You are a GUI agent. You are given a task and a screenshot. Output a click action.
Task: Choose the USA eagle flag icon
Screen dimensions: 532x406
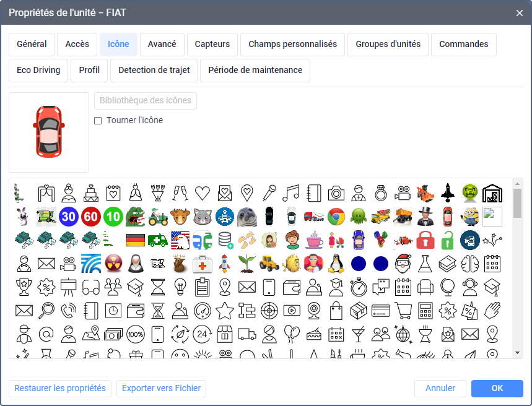tap(180, 240)
